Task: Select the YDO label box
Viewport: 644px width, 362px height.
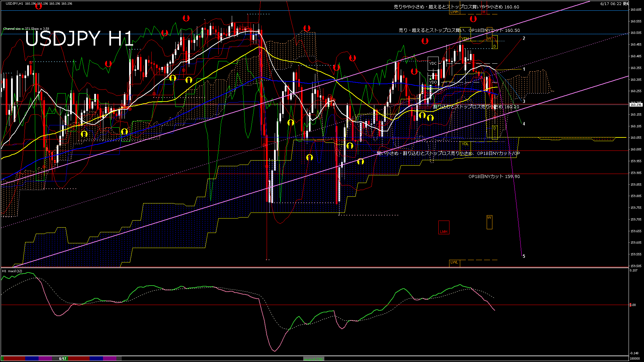Action: click(x=433, y=82)
